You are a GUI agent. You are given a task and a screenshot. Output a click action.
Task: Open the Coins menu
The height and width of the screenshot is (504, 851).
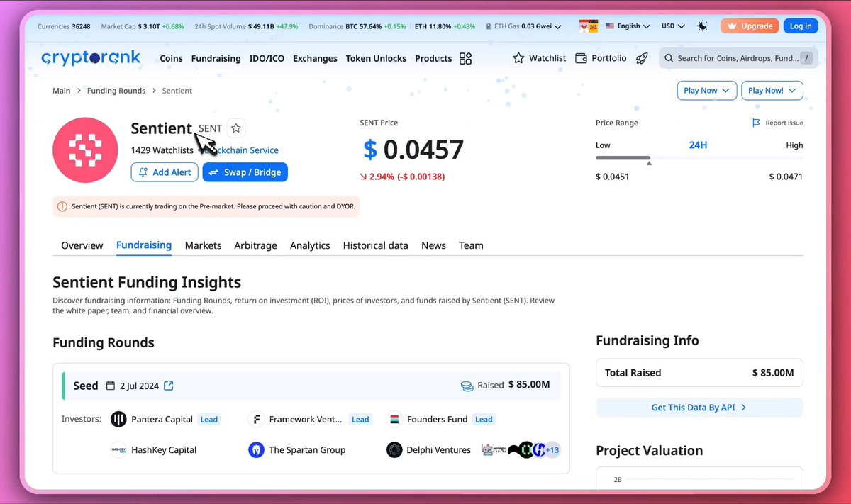tap(171, 58)
